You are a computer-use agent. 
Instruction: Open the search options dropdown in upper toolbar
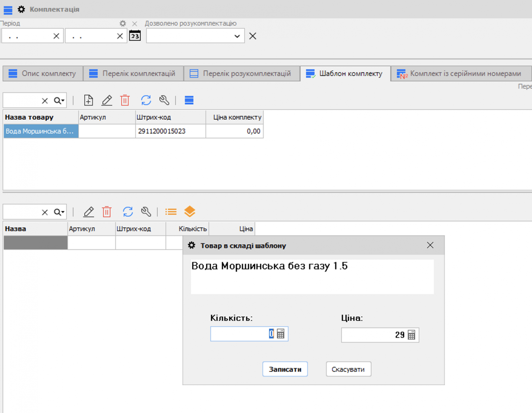[x=59, y=100]
